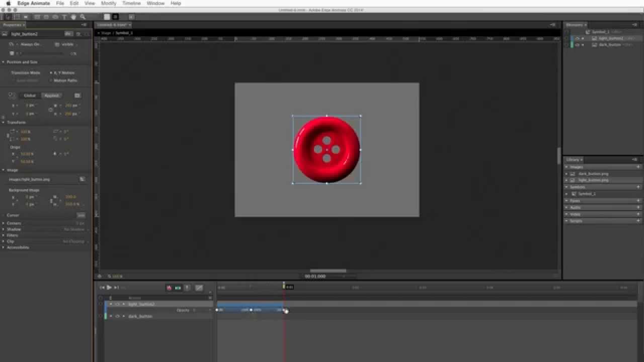Screen dimensions: 644x362
Task: Select the Hand pan tool
Action: [73, 17]
